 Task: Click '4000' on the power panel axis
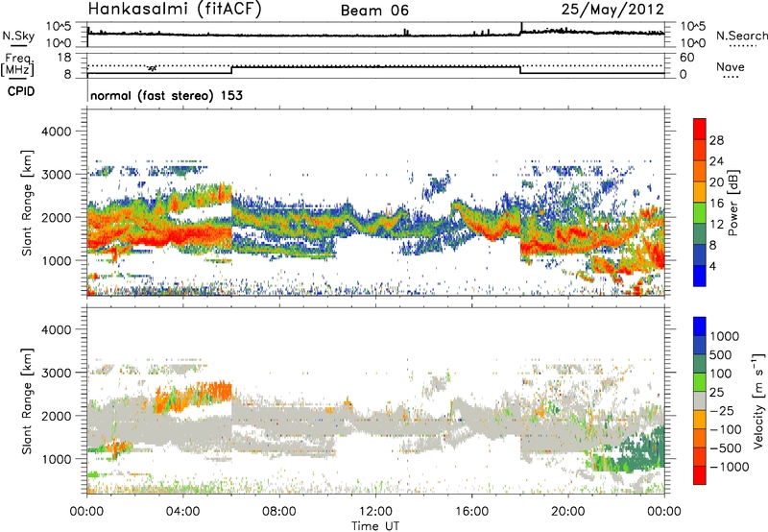pos(56,132)
